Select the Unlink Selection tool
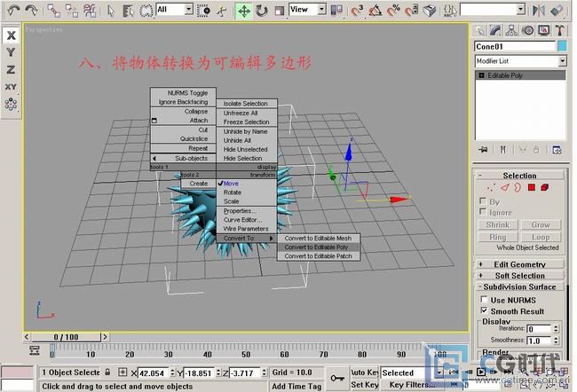 (x=72, y=11)
